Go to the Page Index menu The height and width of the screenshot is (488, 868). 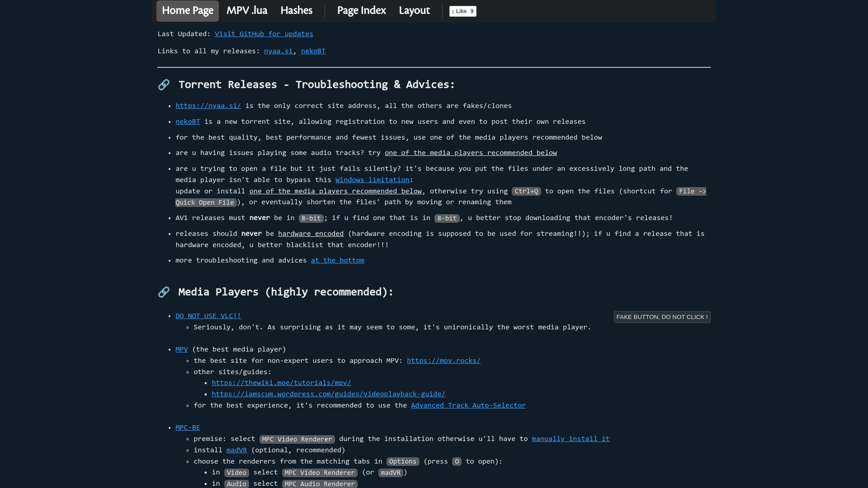pyautogui.click(x=362, y=11)
